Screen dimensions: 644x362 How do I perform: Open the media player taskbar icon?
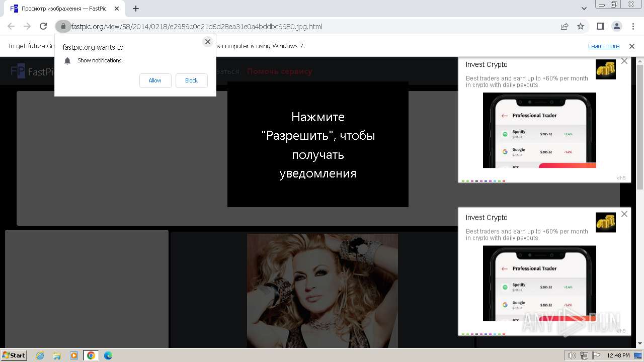pyautogui.click(x=73, y=355)
